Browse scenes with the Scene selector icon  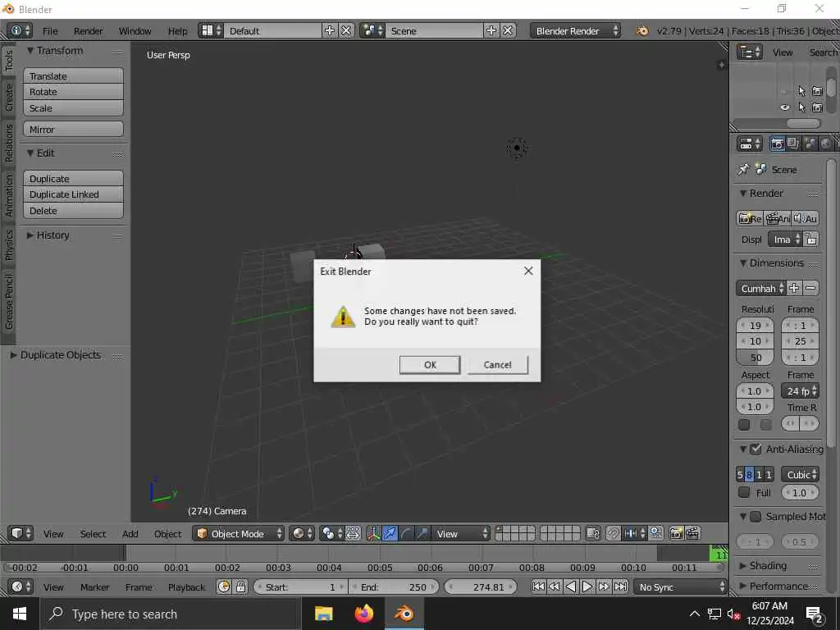click(372, 30)
